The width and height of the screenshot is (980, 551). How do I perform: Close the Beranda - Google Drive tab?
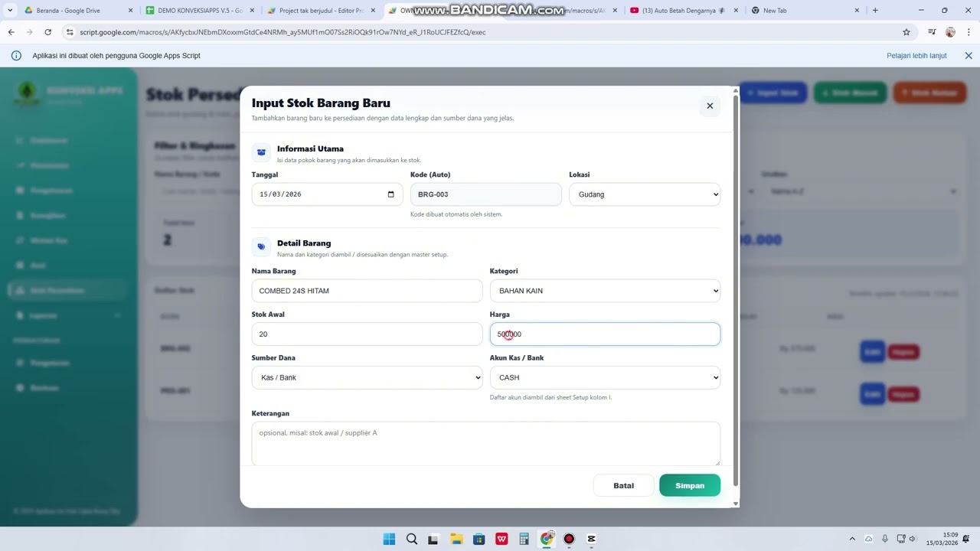(130, 11)
